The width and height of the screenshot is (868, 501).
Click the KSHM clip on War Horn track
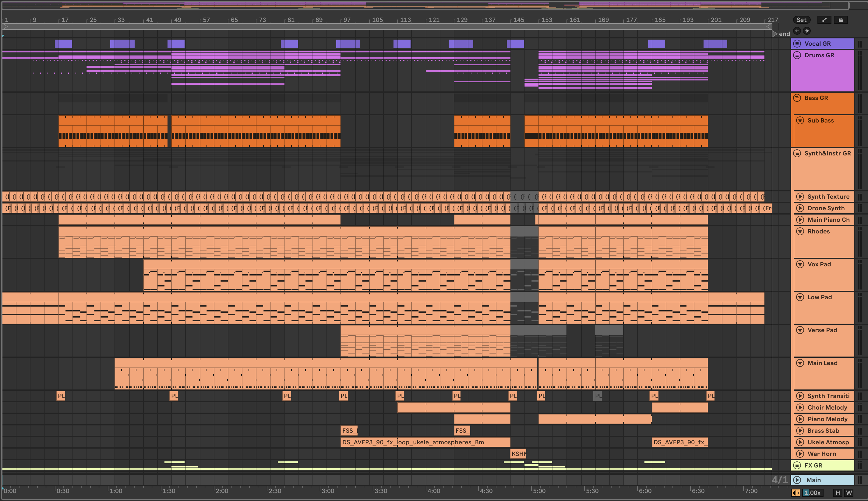click(518, 453)
